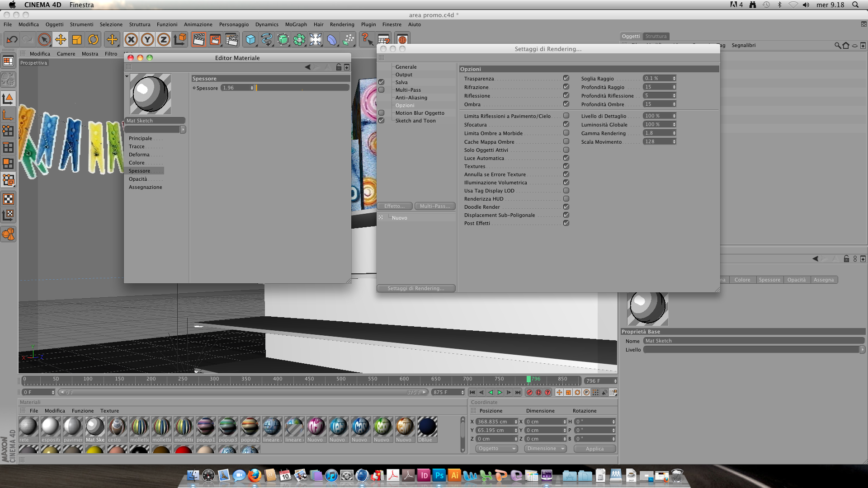Toggle the X axis lock icon

click(131, 40)
